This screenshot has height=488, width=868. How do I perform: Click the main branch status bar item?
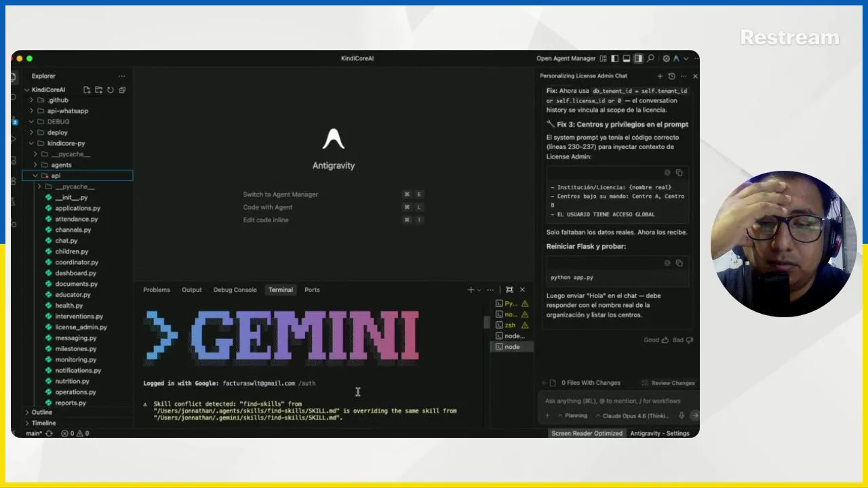(x=34, y=433)
